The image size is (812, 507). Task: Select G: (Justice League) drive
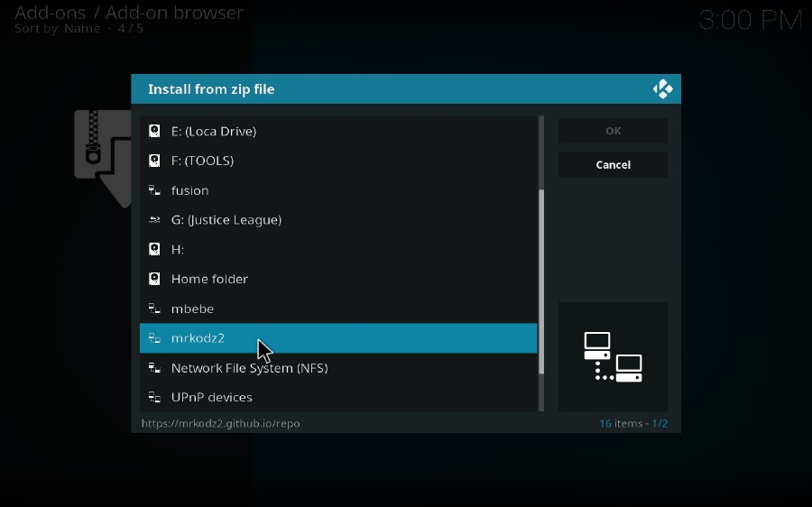tap(226, 220)
